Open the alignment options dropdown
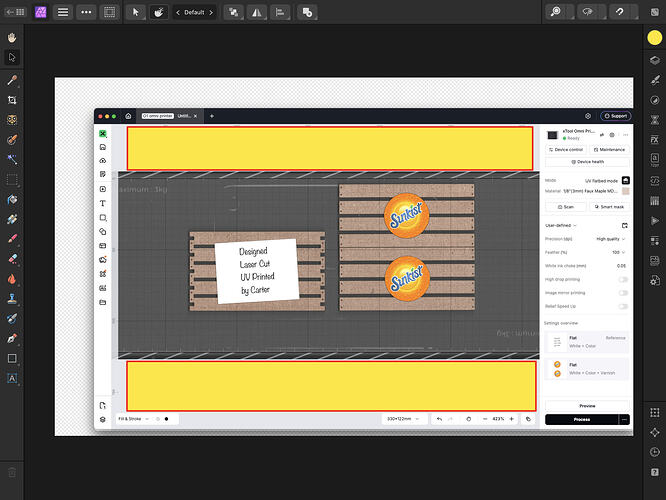The image size is (666, 500). (x=280, y=12)
